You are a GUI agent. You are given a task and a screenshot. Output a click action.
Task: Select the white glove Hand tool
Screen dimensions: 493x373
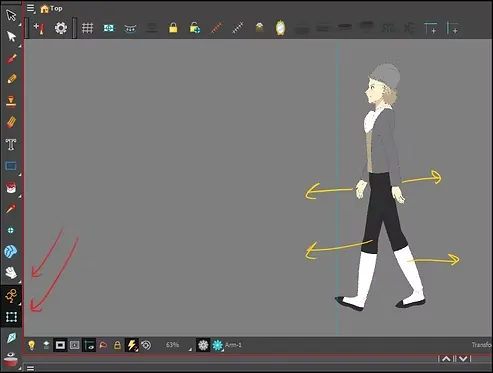11,273
